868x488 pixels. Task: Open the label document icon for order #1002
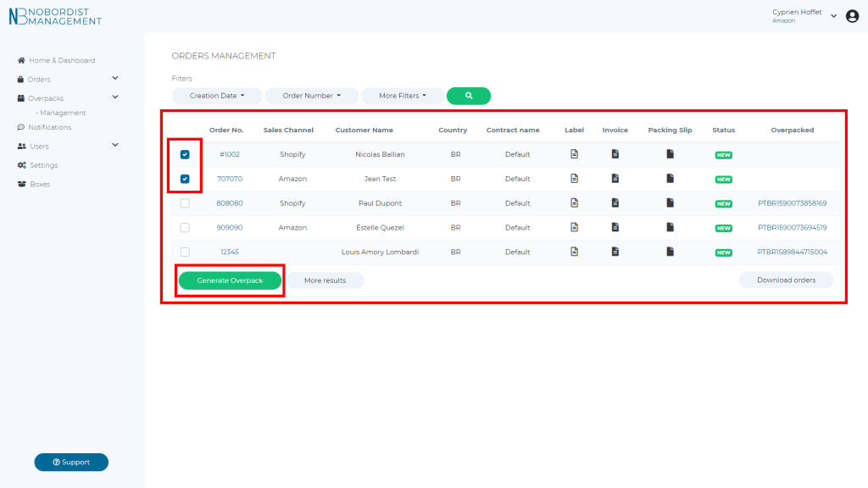coord(574,154)
